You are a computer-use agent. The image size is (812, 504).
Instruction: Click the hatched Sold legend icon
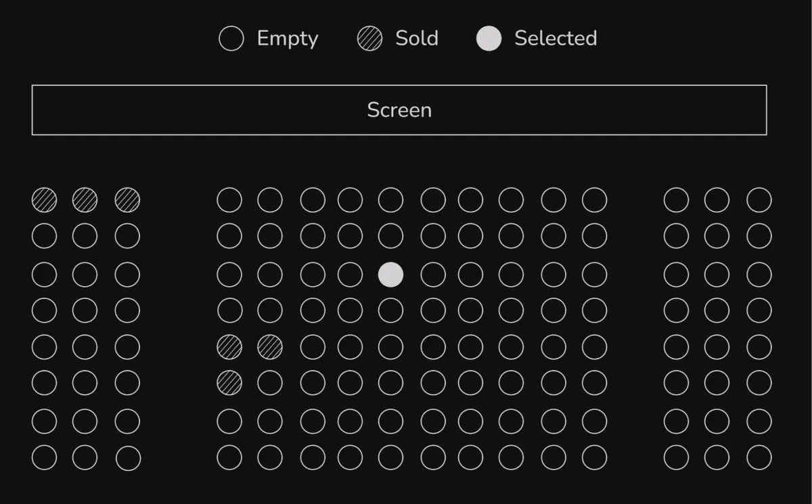[369, 39]
